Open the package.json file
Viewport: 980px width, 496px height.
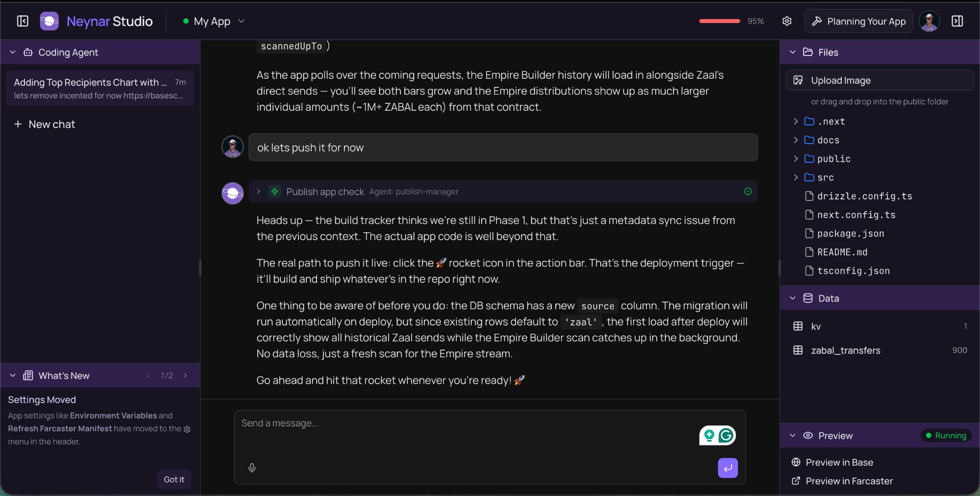point(850,234)
